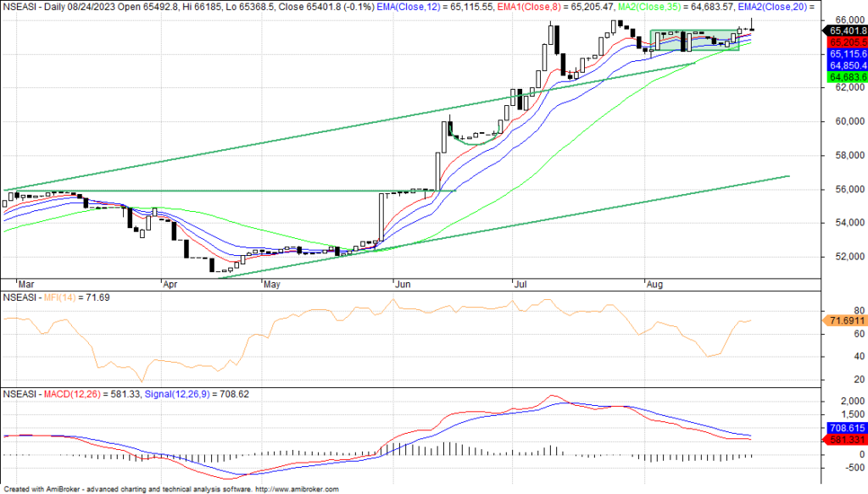The height and width of the screenshot is (494, 868).
Task: Click the red 581.331 MACD value tag
Action: coord(843,441)
